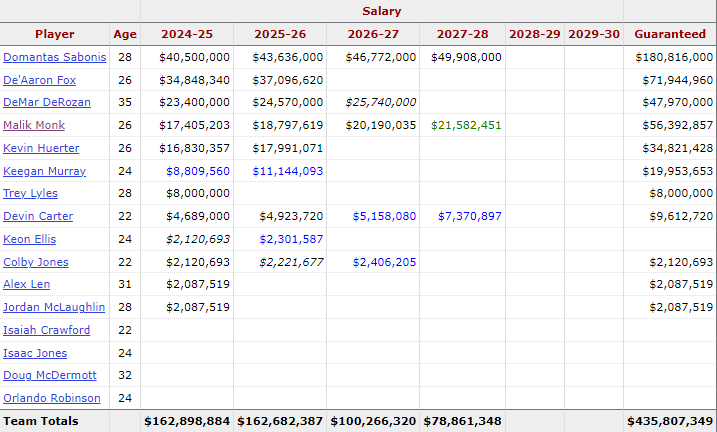Select Carter guaranteed $9,612,720
The height and width of the screenshot is (432, 717).
pyautogui.click(x=681, y=216)
